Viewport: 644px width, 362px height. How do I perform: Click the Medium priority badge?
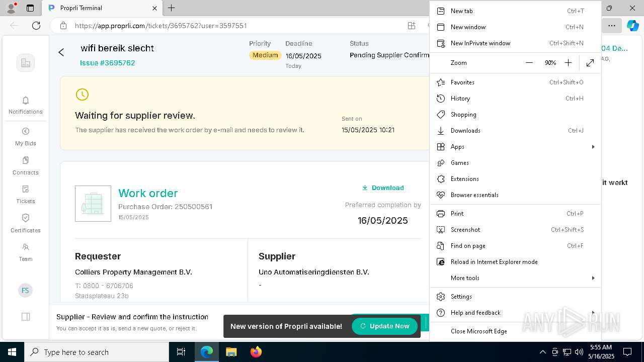point(265,55)
